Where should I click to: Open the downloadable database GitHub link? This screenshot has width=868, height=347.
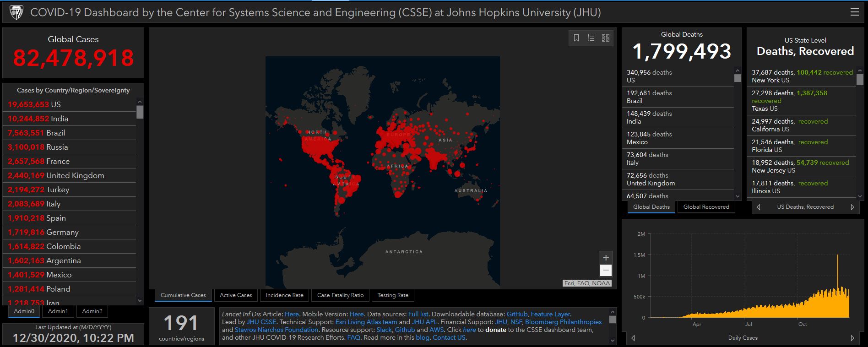point(517,314)
